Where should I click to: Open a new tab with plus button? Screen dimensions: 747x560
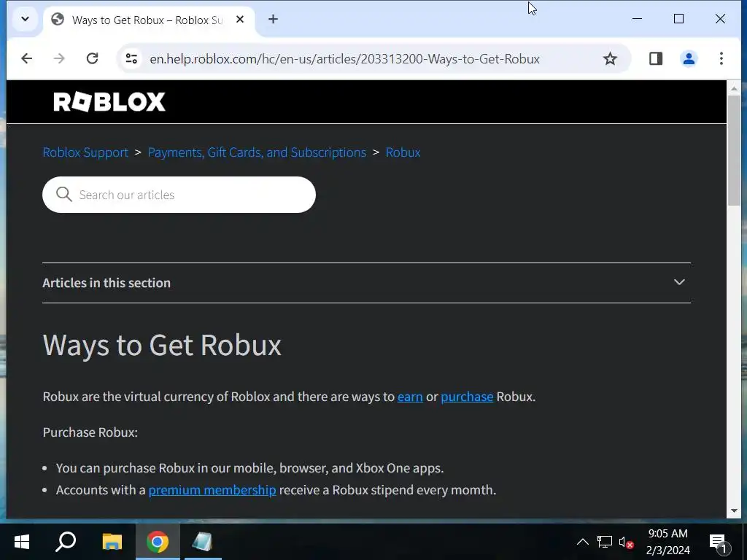273,19
